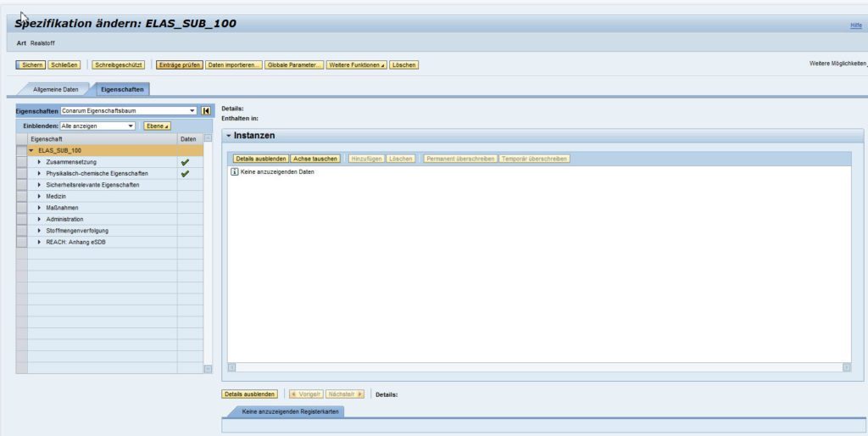Click the scroll-down arrow at the property table bottom

point(209,368)
